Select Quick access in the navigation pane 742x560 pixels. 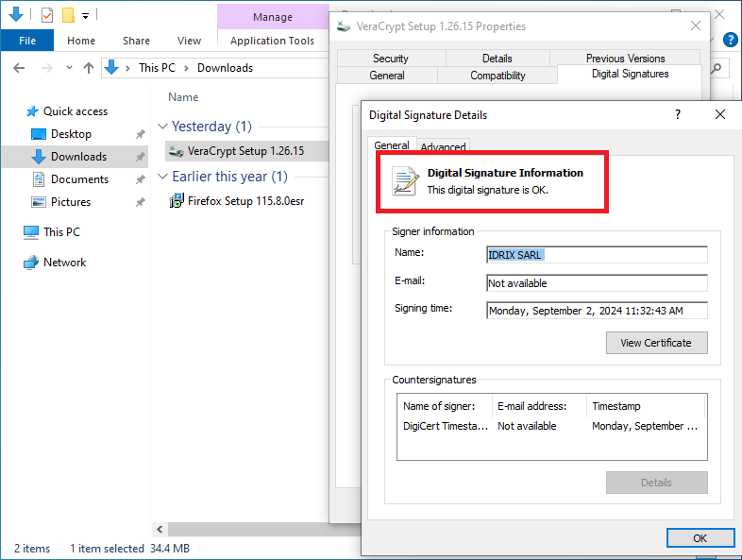pyautogui.click(x=76, y=111)
